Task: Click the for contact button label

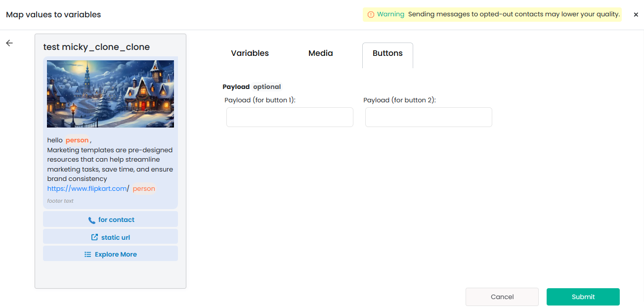Action: click(x=116, y=220)
